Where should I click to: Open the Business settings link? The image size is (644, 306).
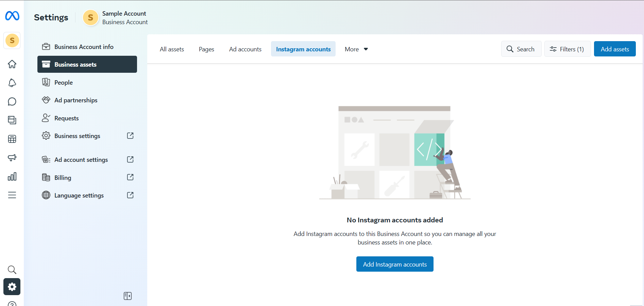tap(87, 136)
